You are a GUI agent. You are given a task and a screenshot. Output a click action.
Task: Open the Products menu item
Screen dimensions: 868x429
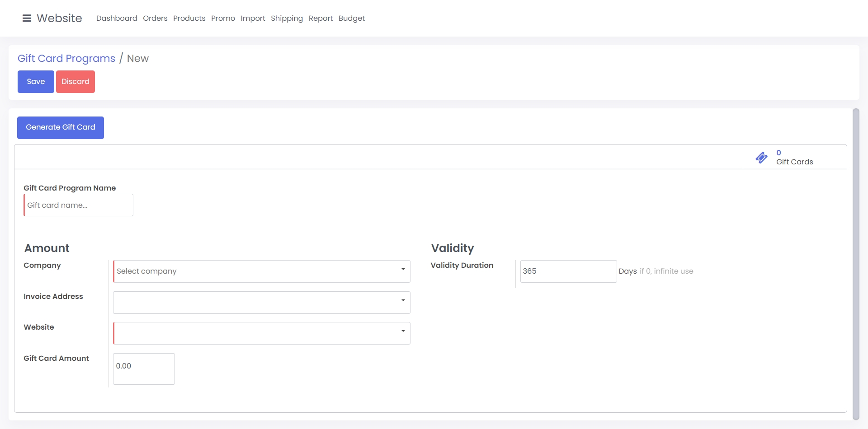coord(189,18)
